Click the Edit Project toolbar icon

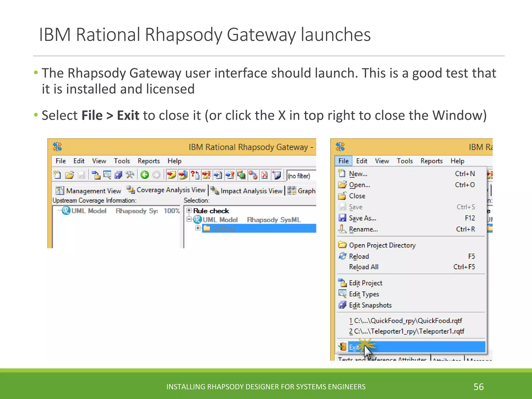click(x=96, y=175)
